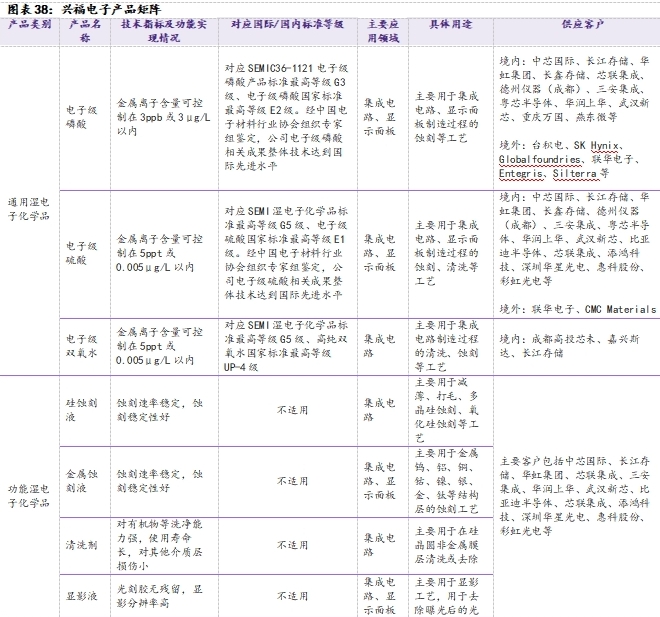Click the underlined word 'Entegris'
Screen dimensions: 660x617
[521, 173]
